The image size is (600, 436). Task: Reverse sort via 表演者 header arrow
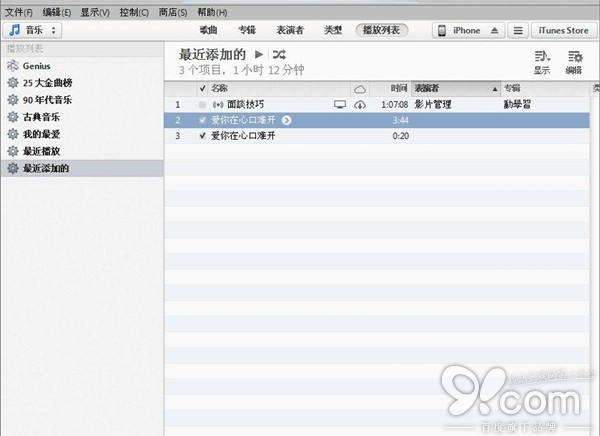click(x=495, y=89)
